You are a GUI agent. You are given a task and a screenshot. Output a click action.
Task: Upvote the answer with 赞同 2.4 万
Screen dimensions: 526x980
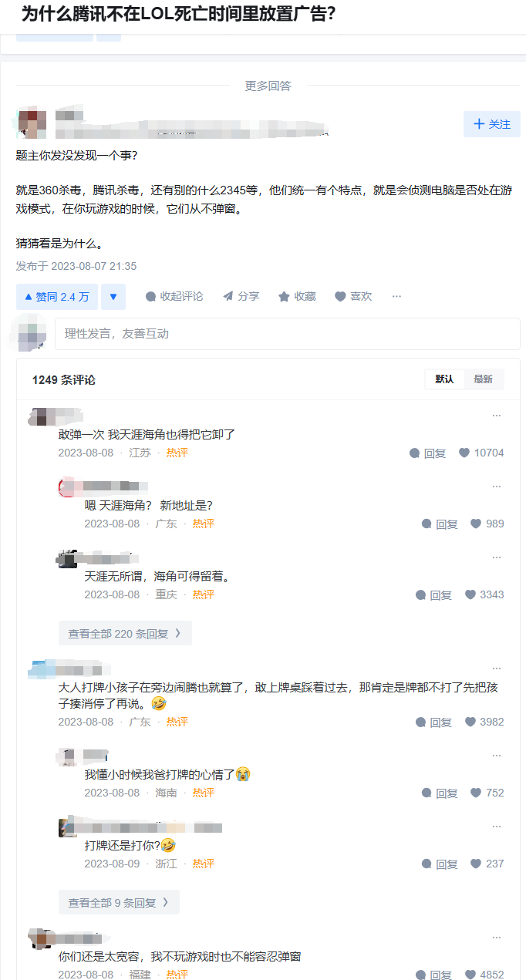click(57, 297)
